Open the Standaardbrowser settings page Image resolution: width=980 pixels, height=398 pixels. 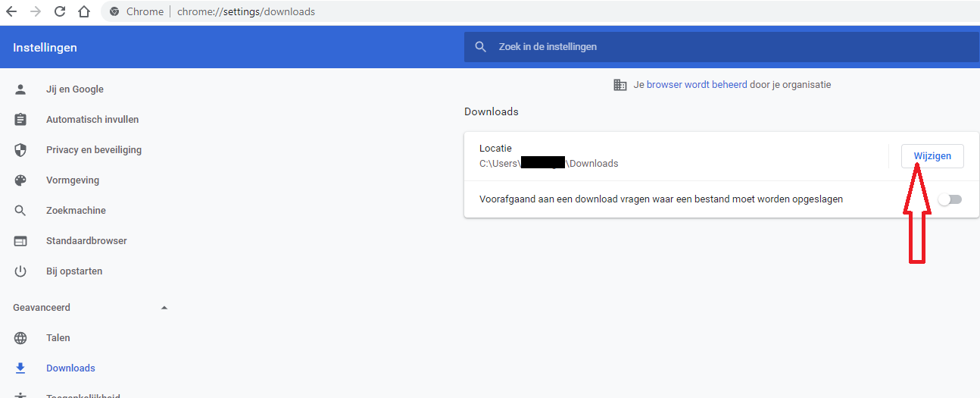(86, 241)
